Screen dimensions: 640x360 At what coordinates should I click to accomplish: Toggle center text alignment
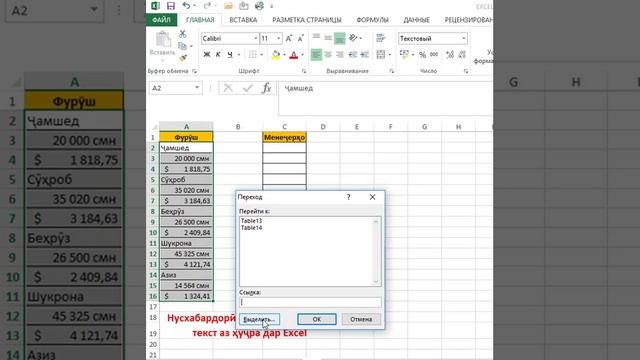pyautogui.click(x=328, y=54)
